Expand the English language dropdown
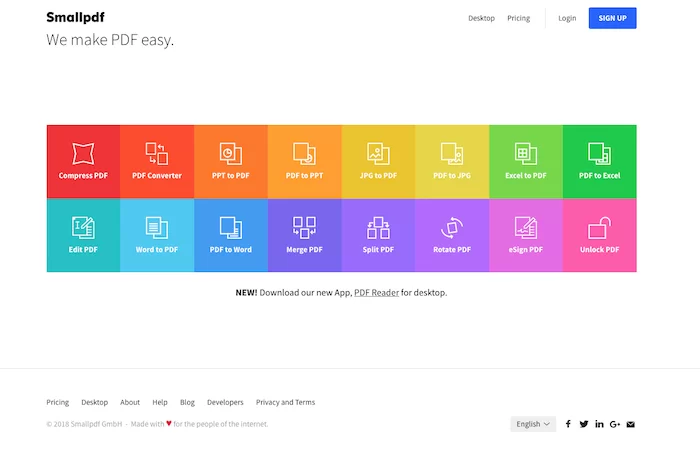This screenshot has width=700, height=453. [533, 424]
